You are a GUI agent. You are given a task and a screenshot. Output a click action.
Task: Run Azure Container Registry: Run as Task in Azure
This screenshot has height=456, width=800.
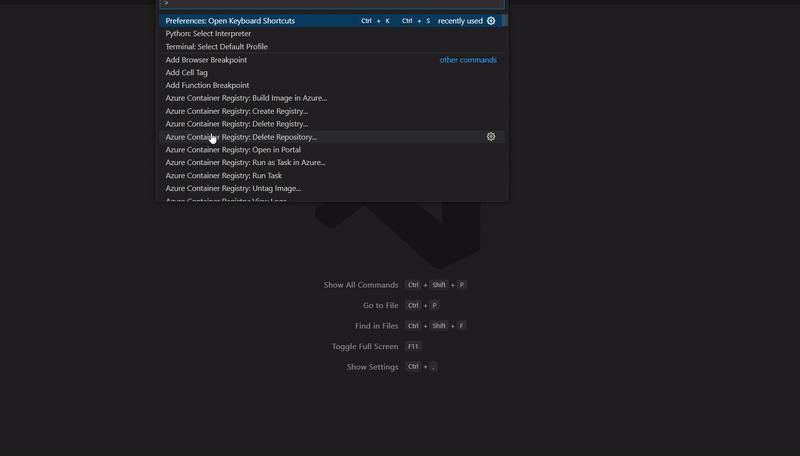pyautogui.click(x=332, y=162)
